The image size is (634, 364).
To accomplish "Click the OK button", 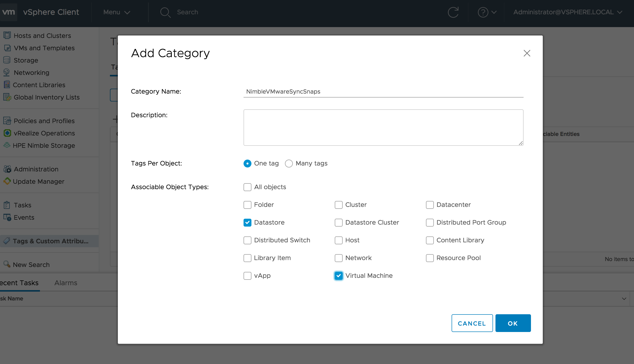I will tap(513, 323).
